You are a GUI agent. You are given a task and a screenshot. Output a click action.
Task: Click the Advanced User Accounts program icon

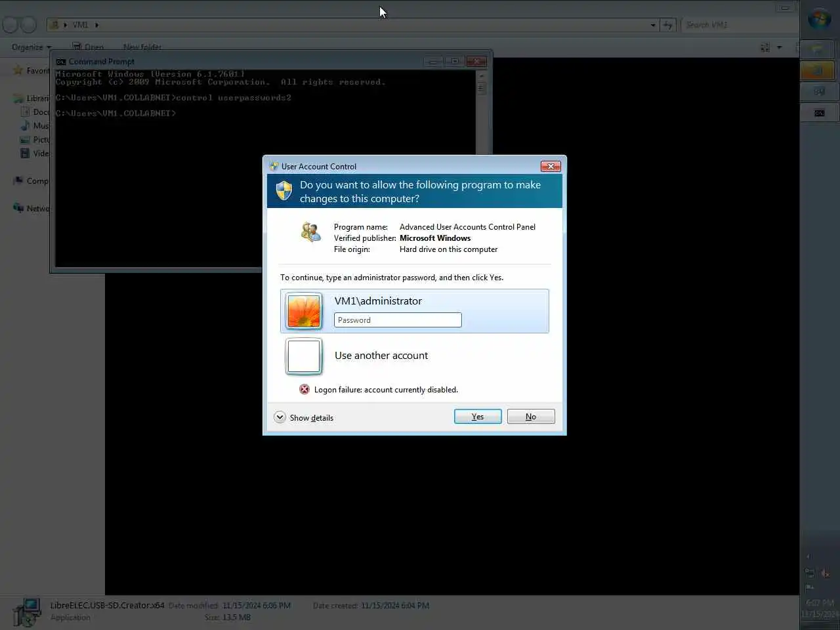pyautogui.click(x=310, y=232)
